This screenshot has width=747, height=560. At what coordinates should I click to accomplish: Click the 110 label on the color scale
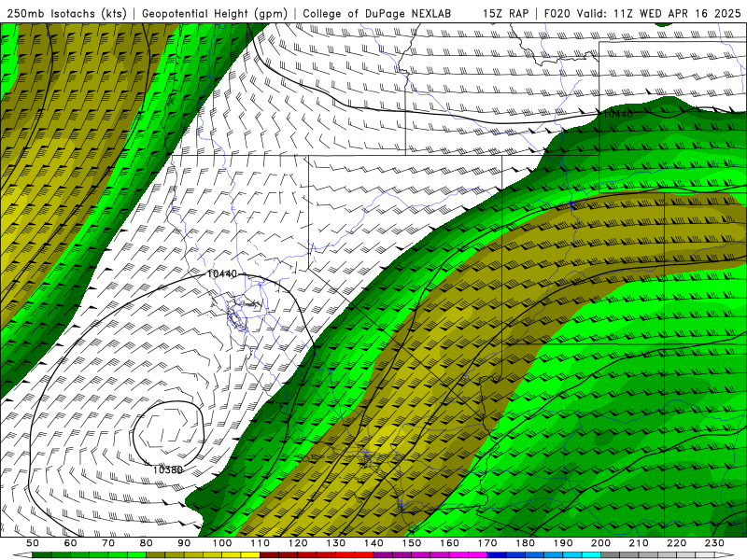pos(260,543)
